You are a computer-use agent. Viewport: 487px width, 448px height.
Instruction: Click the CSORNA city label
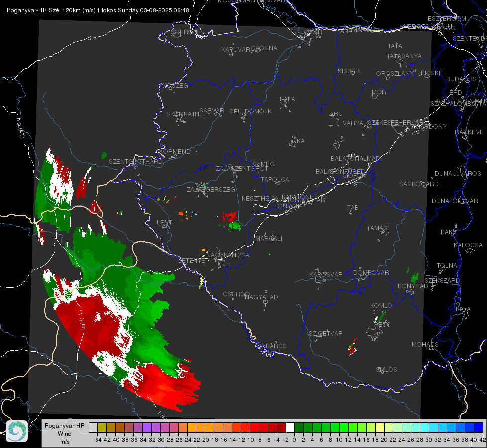(264, 48)
